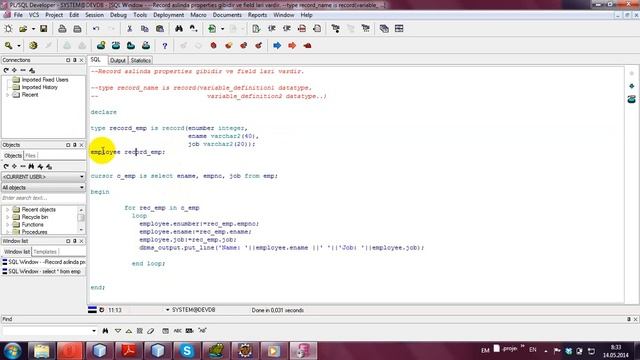Click the Objects tree vertical scrollbar

(81, 220)
